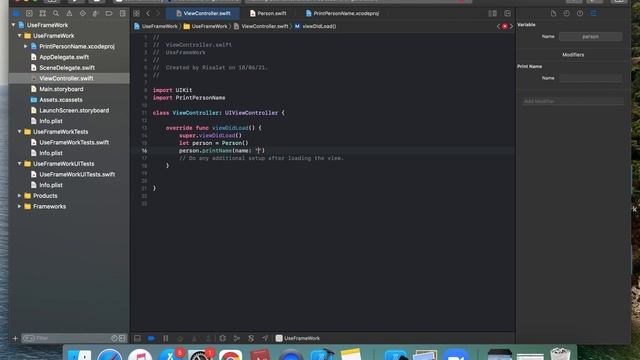This screenshot has width=640, height=360.
Task: Show recent files filter clock icon
Action: coord(114,338)
